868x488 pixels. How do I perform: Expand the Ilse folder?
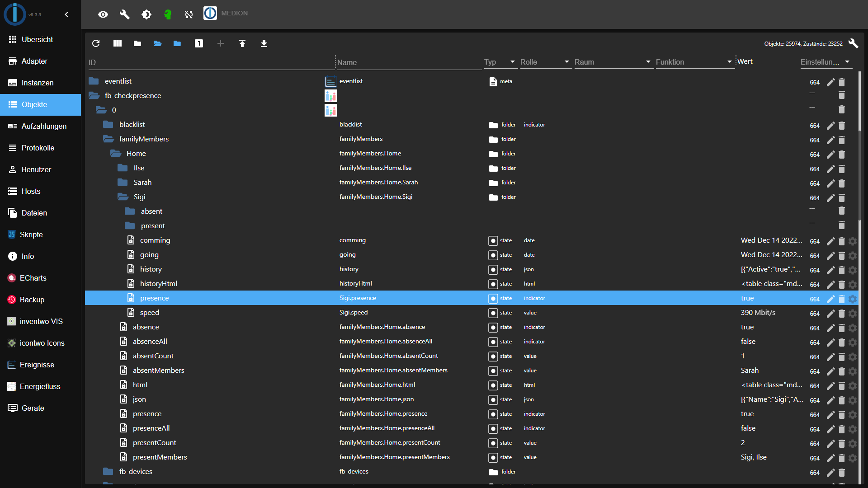click(x=123, y=168)
